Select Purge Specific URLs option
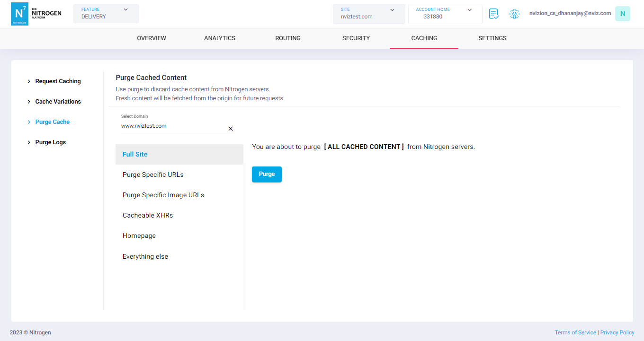 [x=153, y=175]
